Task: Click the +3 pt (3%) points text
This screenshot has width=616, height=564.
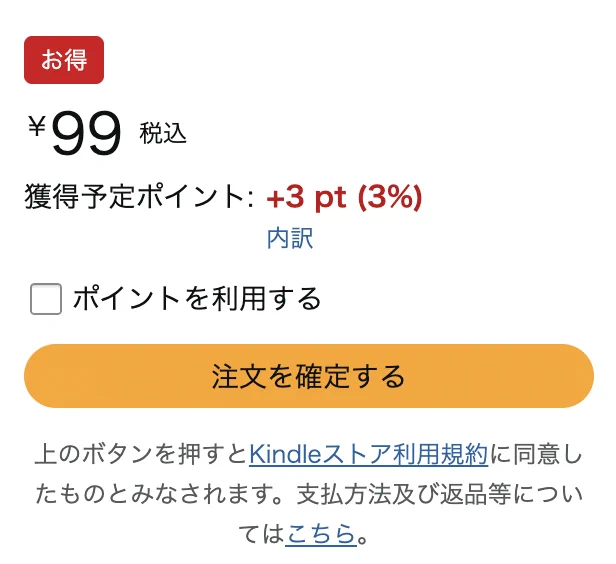Action: click(344, 197)
